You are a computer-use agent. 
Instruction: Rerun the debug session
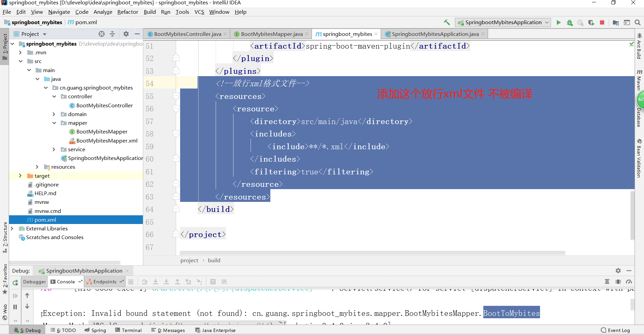click(x=15, y=283)
